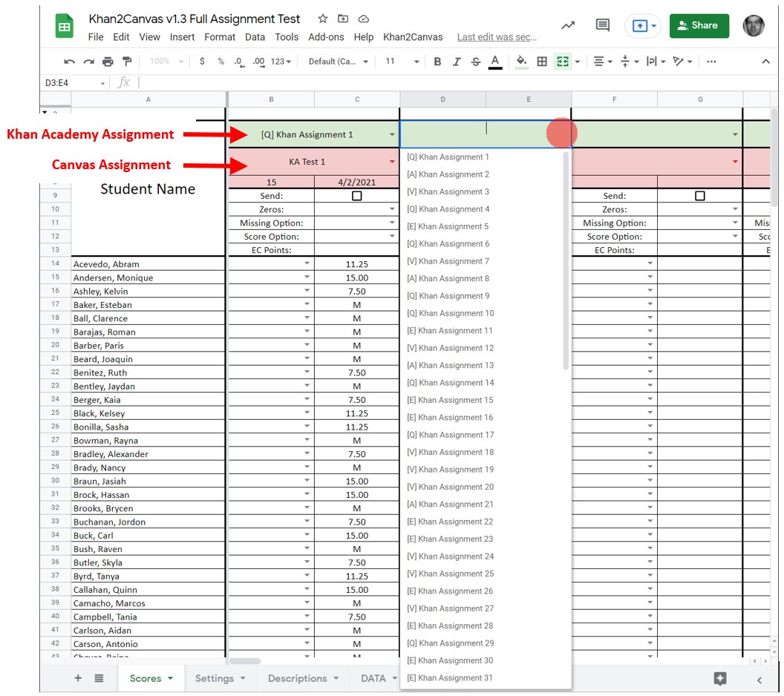Open the Explore insights chart icon
The width and height of the screenshot is (784, 696).
pos(567,25)
